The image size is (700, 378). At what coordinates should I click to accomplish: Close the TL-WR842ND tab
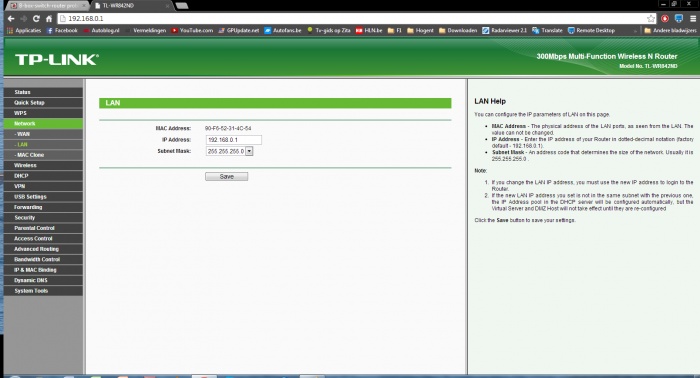(x=167, y=6)
